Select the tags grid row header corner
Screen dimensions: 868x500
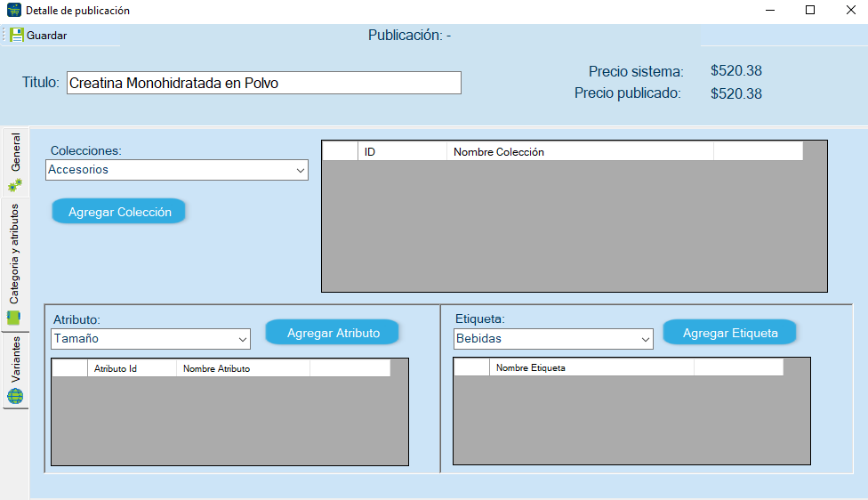click(x=471, y=367)
